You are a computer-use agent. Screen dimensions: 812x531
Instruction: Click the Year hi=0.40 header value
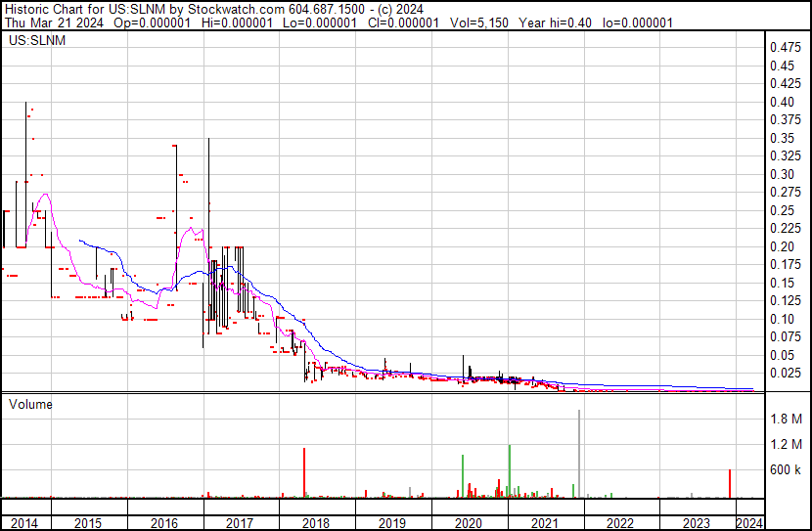pos(555,22)
